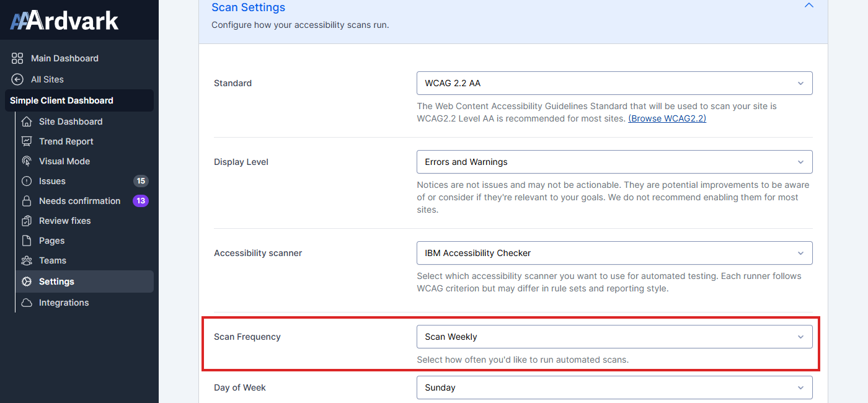
Task: Click the Accessibility scanner label
Action: pos(258,253)
